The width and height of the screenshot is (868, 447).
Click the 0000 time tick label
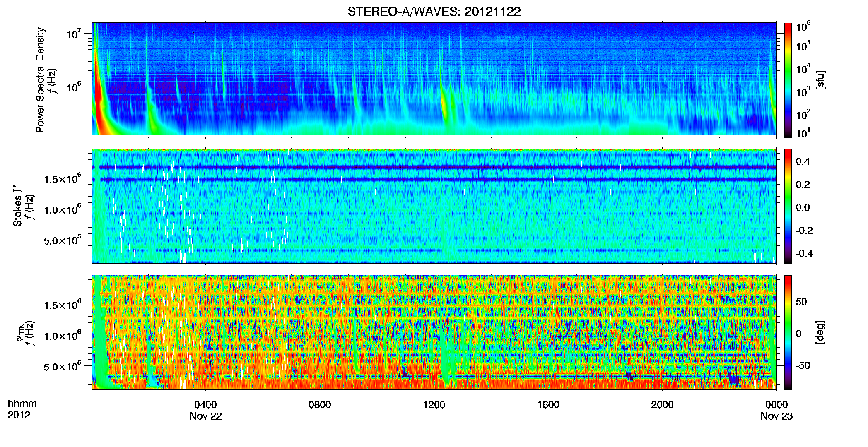(776, 405)
